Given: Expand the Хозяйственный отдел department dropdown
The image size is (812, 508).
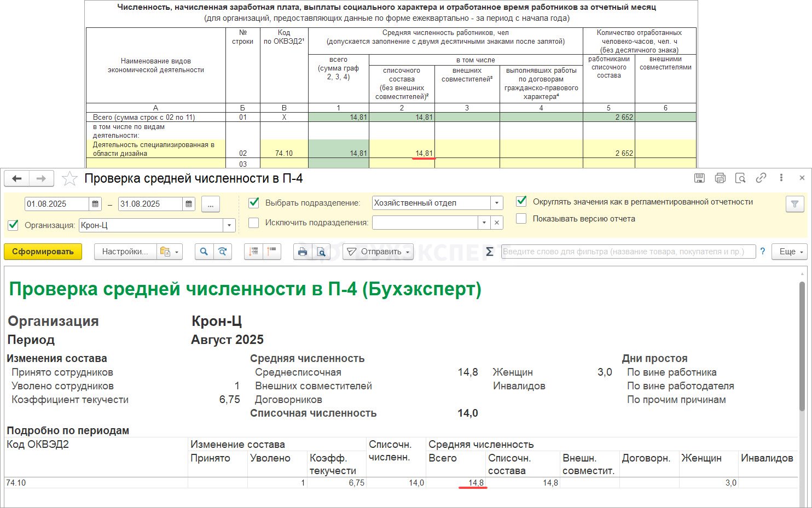Looking at the screenshot, I should pos(496,203).
